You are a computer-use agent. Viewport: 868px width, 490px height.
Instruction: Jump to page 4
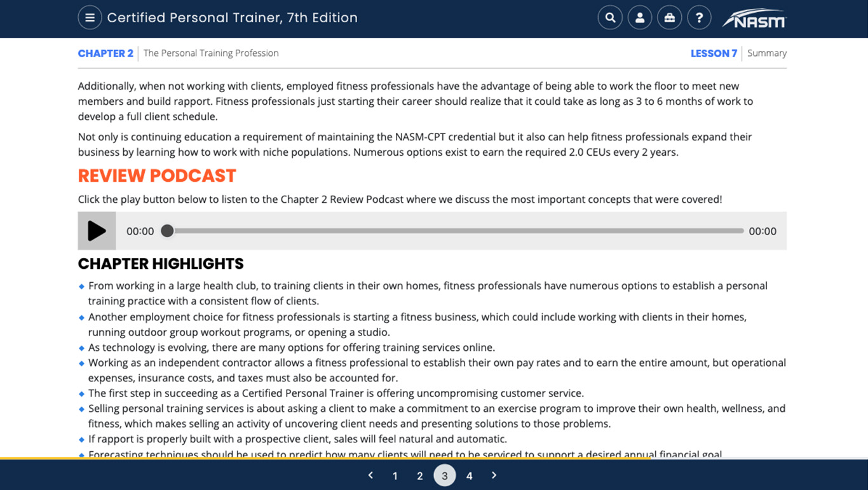click(x=470, y=476)
